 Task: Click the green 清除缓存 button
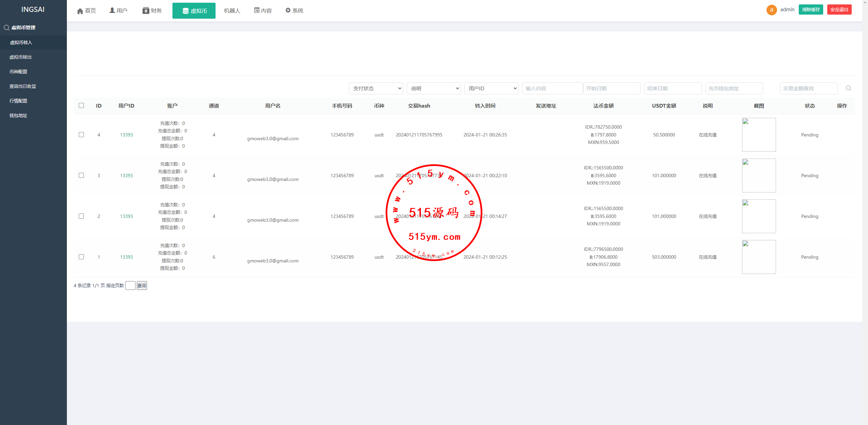click(x=811, y=10)
